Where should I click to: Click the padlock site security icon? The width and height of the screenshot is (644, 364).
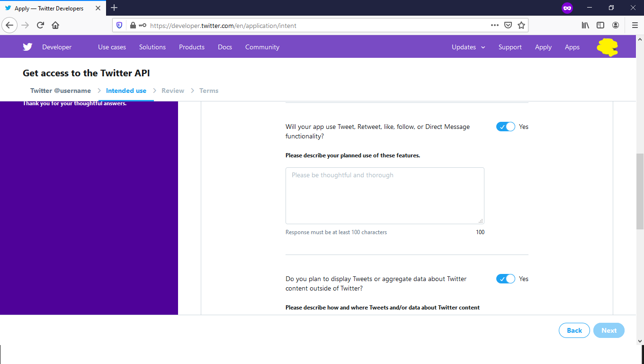(x=133, y=25)
